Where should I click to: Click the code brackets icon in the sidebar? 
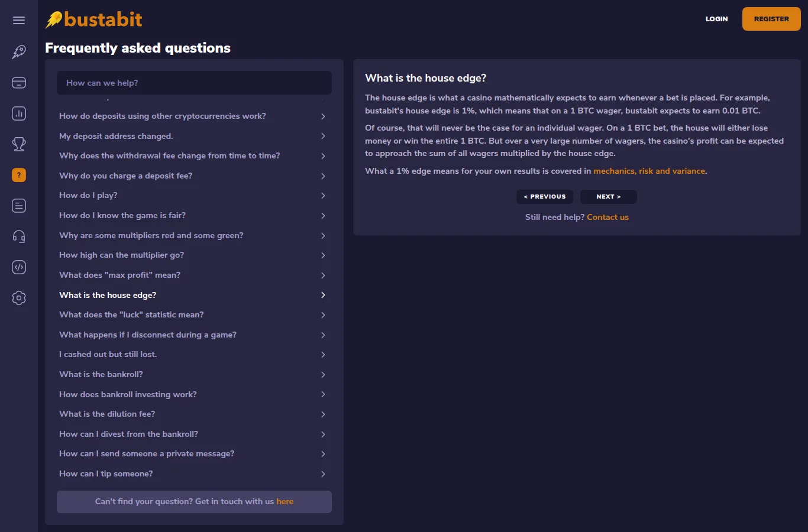[19, 267]
